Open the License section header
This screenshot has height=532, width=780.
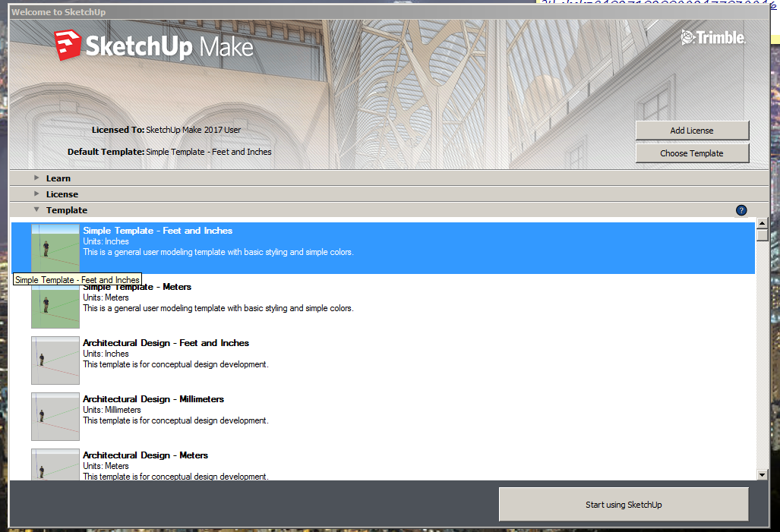coord(389,194)
